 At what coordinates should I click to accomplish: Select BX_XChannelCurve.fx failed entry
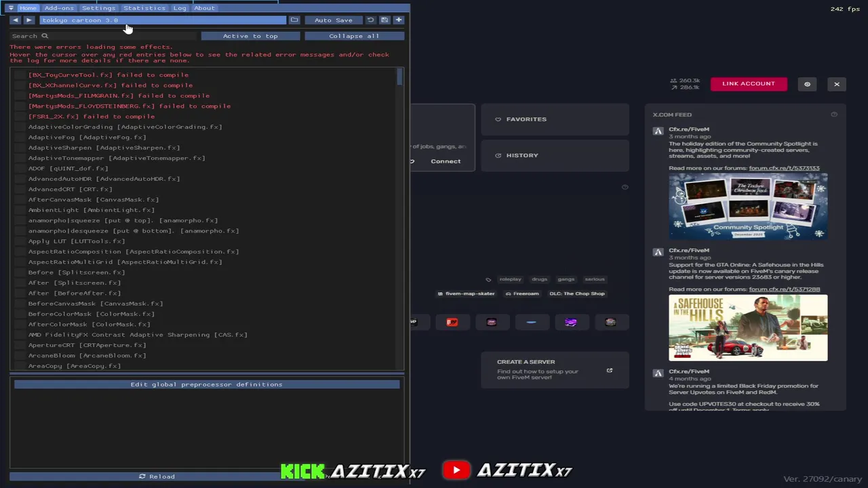click(x=111, y=85)
